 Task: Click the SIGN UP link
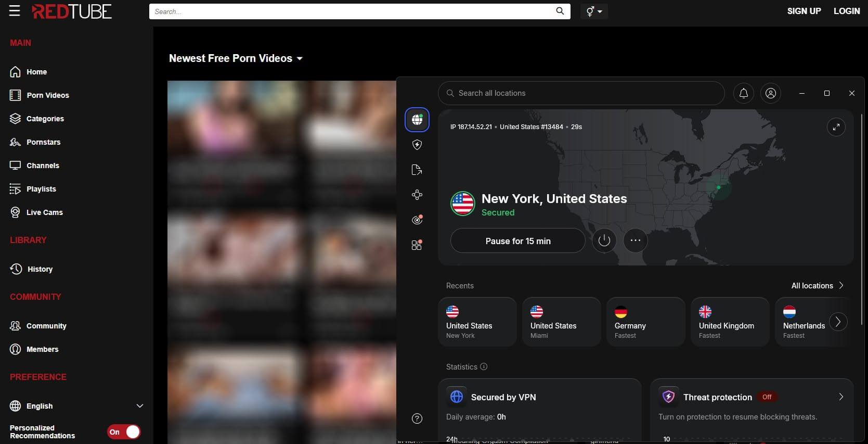pos(804,11)
